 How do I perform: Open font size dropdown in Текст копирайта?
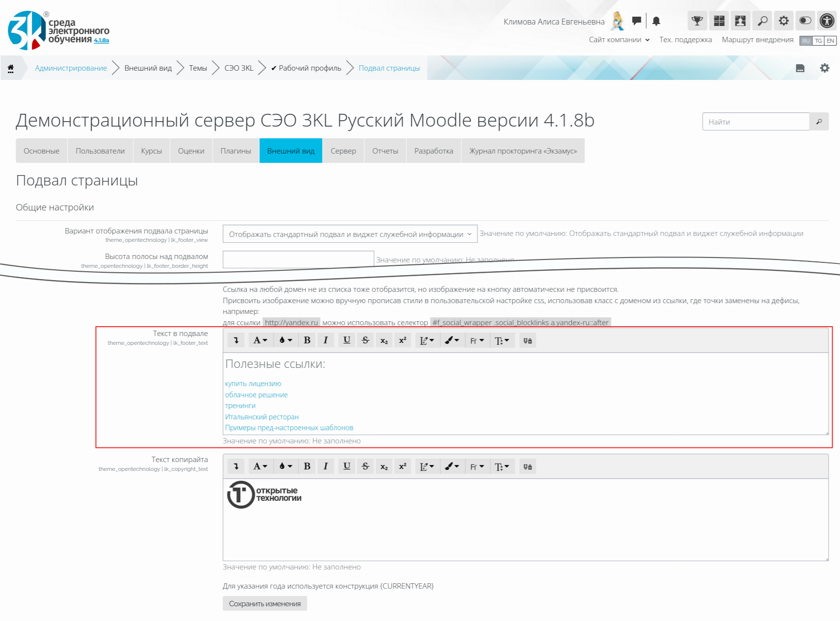click(502, 466)
